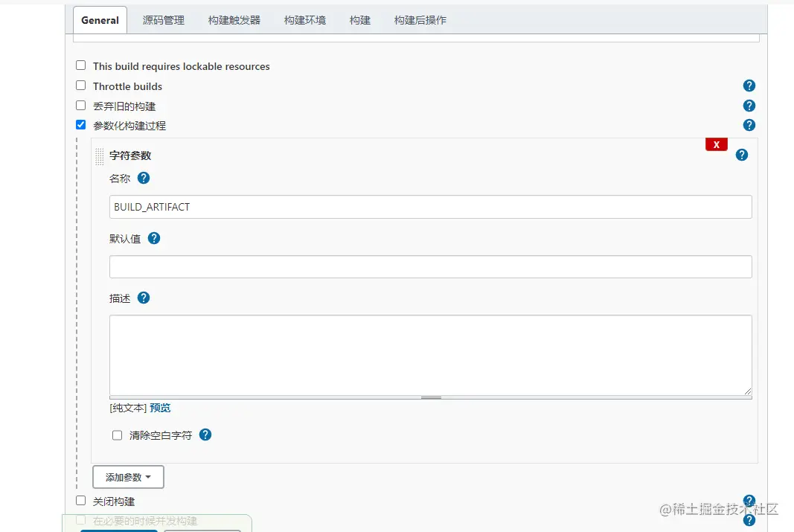The height and width of the screenshot is (532, 794).
Task: Open the 构建后操作 tab
Action: [x=420, y=20]
